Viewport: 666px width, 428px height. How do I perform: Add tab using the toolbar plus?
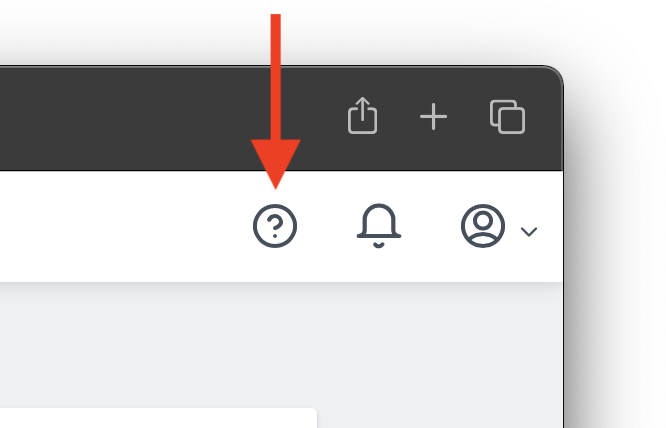coord(433,116)
